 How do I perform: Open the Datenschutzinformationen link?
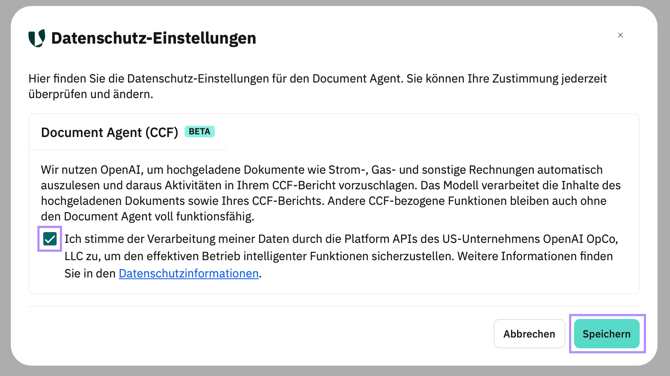coord(188,273)
